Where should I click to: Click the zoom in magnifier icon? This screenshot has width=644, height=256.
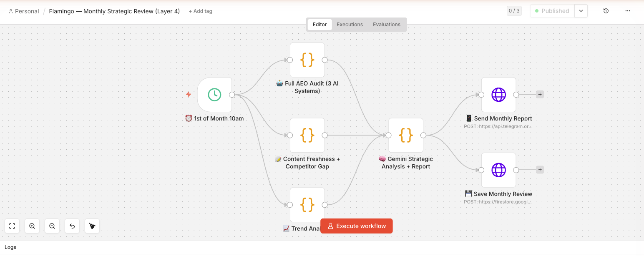point(32,226)
